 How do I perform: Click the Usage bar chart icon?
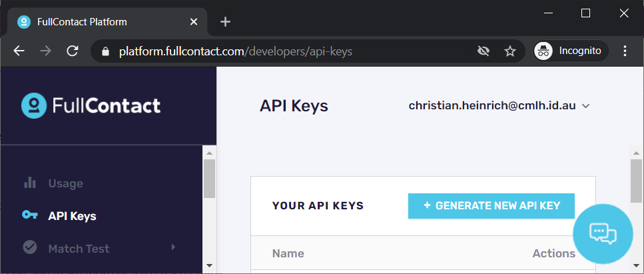pos(30,183)
